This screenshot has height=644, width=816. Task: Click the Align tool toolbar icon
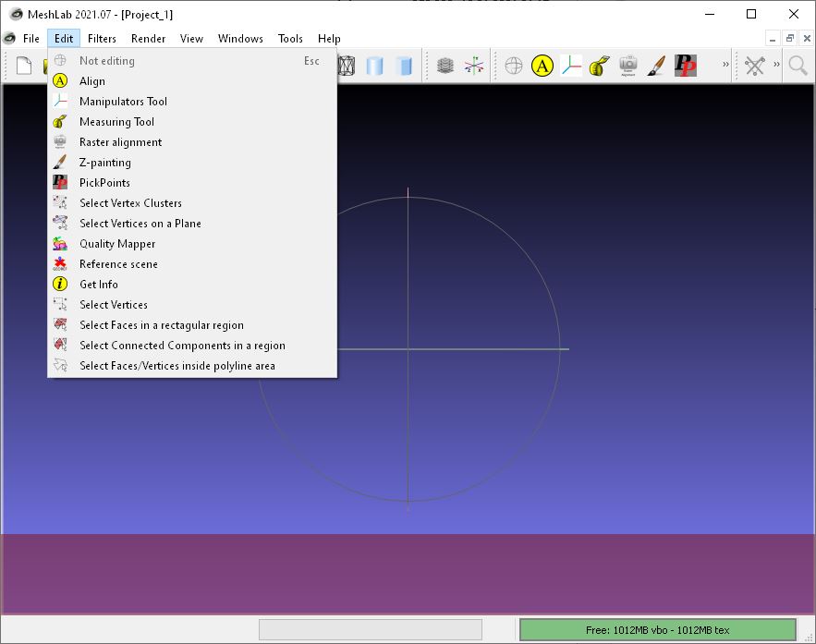coord(542,66)
